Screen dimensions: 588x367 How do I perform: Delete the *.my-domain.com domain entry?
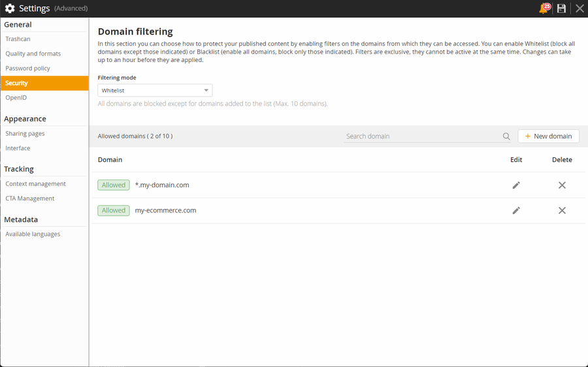562,185
